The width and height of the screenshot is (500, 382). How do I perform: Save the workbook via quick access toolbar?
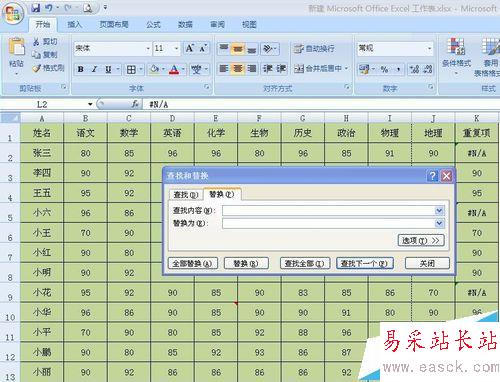click(x=36, y=8)
